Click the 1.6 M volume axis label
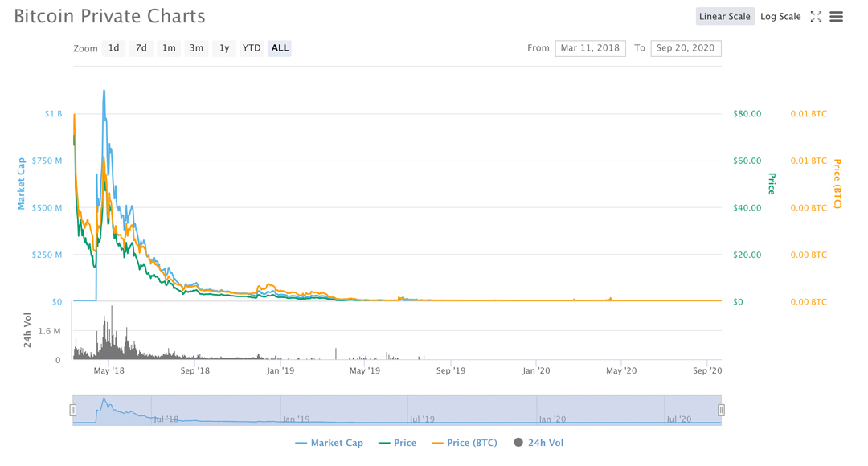This screenshot has width=868, height=466. click(x=49, y=331)
